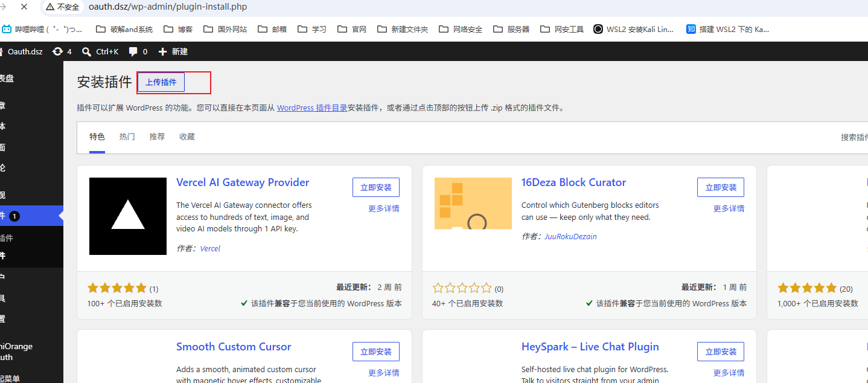Click the 40+ 个已启用安装数 text
868x383 pixels.
tap(467, 303)
